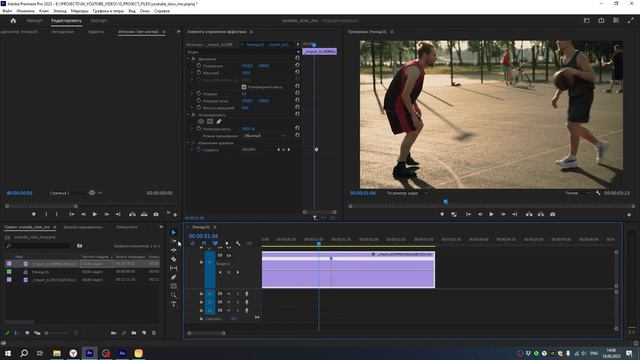Select the Pen tool in tools panel

tap(173, 277)
